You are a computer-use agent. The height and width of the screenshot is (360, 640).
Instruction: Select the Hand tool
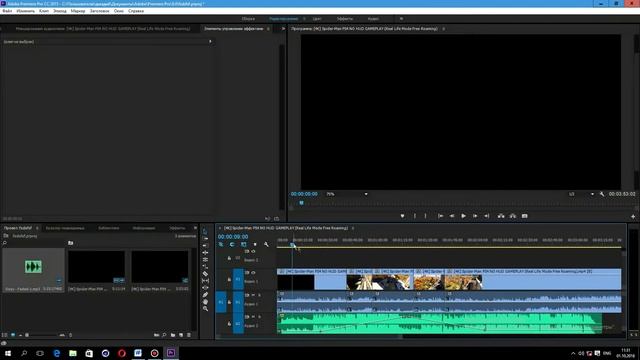tap(205, 302)
